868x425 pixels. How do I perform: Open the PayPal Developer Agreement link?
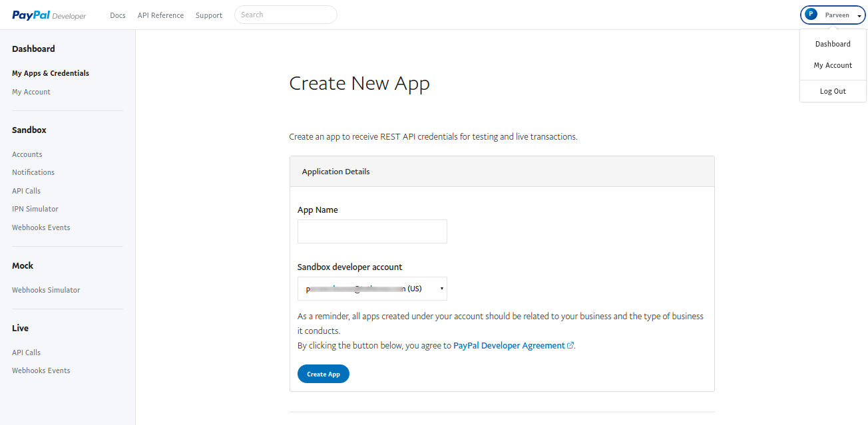click(509, 346)
